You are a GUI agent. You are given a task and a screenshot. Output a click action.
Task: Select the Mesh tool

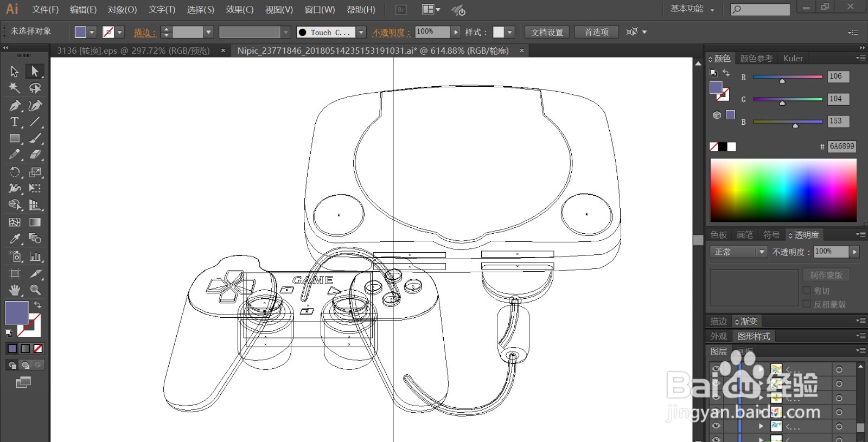[x=15, y=222]
